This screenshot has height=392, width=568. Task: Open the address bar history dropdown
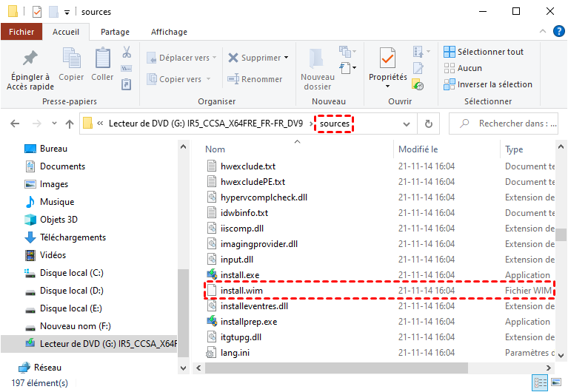coord(407,124)
